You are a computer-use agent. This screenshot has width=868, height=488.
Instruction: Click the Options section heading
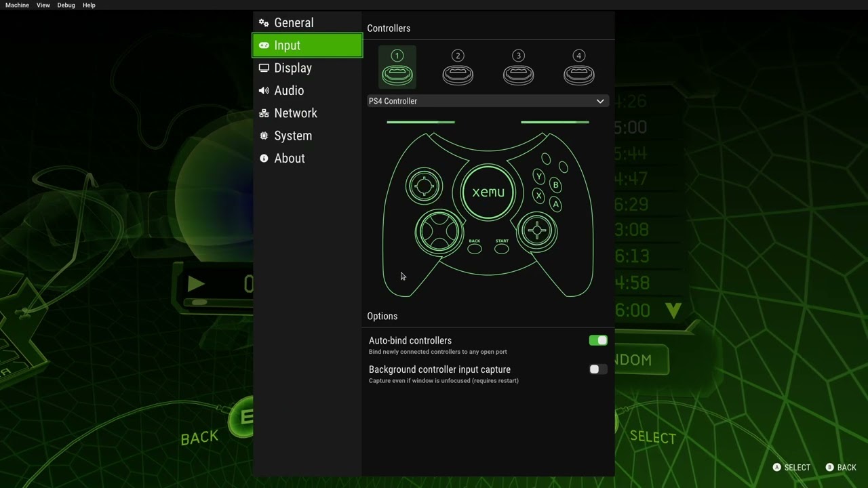pos(382,317)
